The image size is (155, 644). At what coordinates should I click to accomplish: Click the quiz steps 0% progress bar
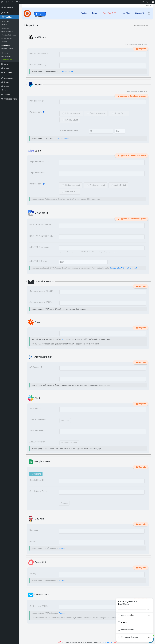coord(132,610)
